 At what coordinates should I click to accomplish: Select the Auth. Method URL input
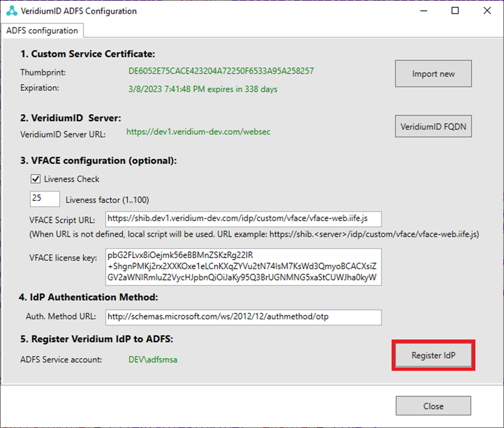tap(244, 317)
